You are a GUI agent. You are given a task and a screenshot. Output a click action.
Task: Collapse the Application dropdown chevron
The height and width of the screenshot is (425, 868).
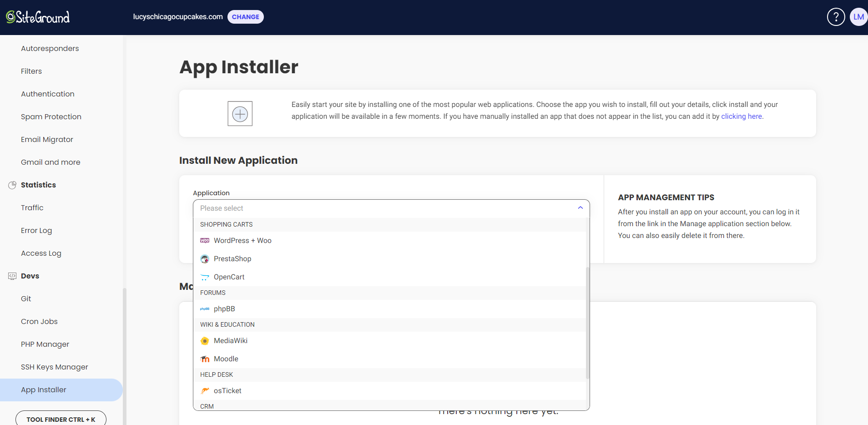coord(580,207)
